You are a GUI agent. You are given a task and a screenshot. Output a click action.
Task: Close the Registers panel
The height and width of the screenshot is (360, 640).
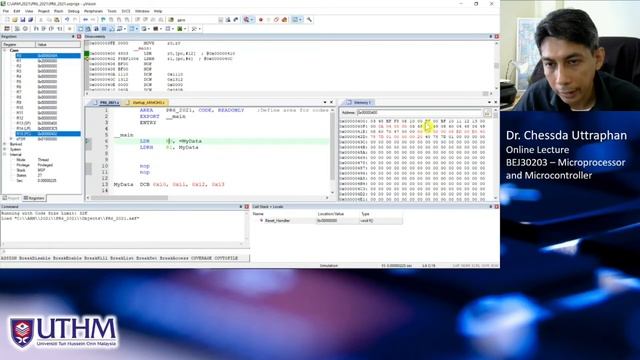(x=79, y=37)
